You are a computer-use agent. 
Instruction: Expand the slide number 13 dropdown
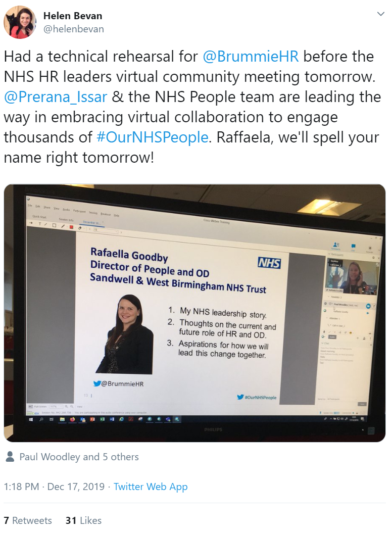[106, 230]
